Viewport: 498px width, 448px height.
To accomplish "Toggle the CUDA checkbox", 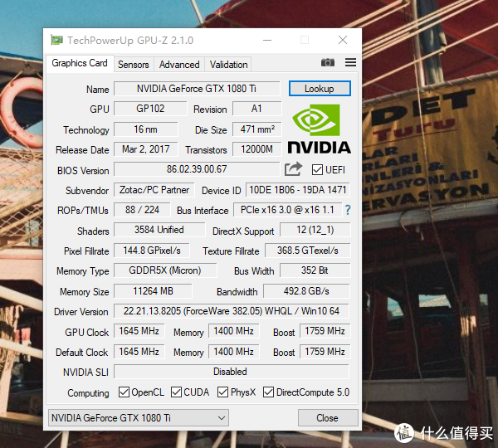I will 176,392.
